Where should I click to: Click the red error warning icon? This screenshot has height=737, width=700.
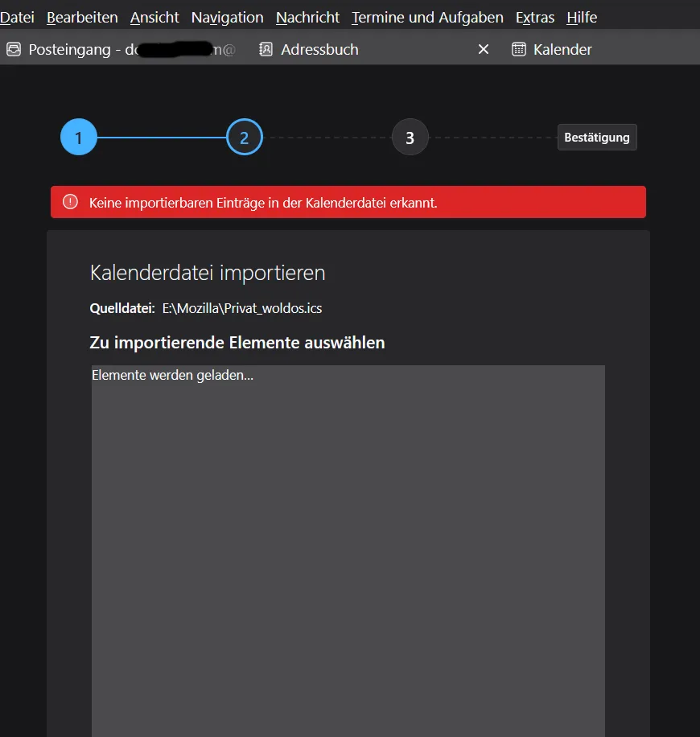coord(70,202)
